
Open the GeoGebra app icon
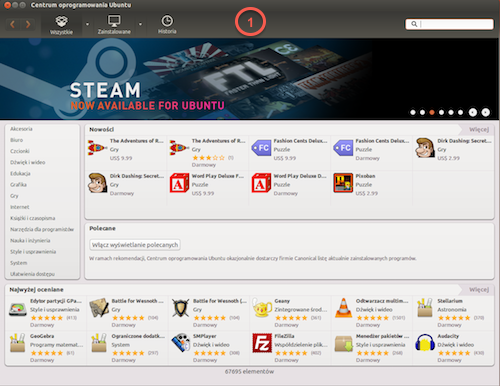point(18,343)
